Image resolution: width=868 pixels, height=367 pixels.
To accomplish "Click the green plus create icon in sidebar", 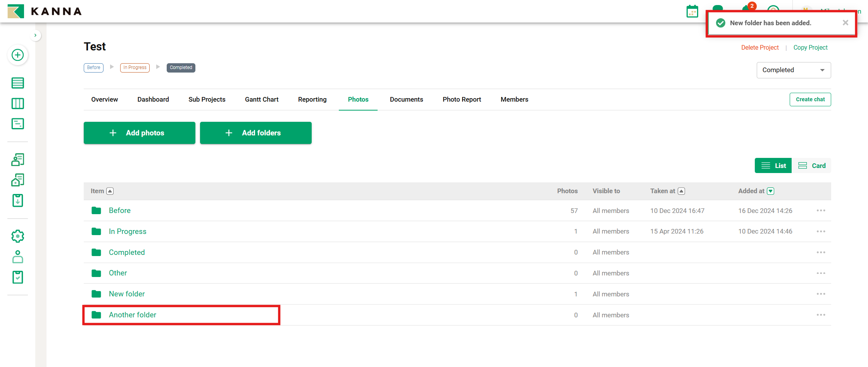I will coord(17,55).
